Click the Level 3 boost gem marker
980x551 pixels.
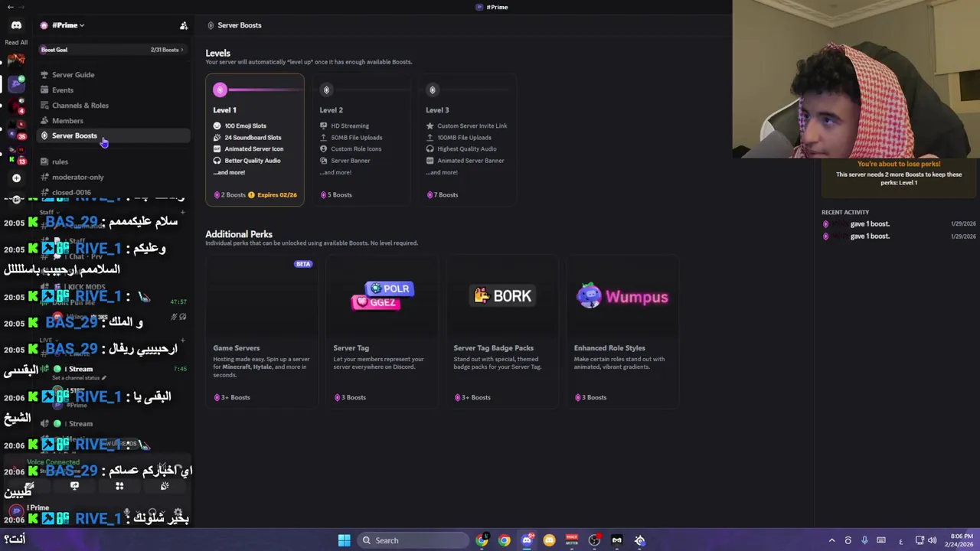[433, 90]
